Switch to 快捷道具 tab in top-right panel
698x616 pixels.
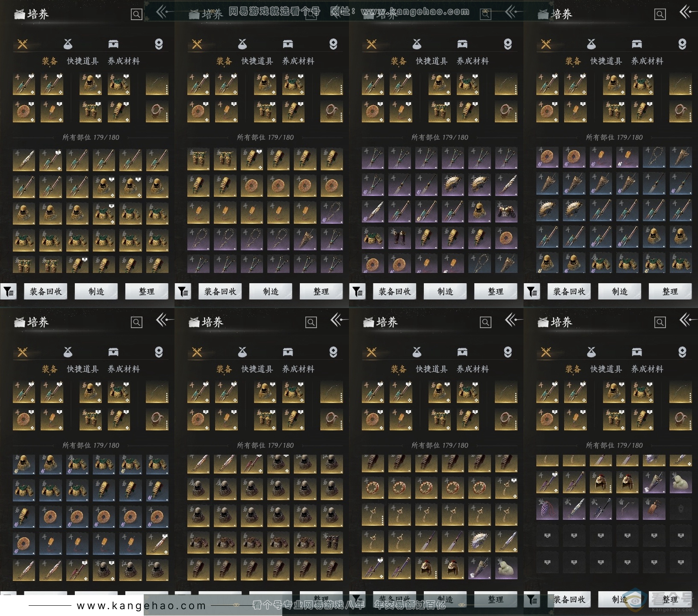point(606,61)
